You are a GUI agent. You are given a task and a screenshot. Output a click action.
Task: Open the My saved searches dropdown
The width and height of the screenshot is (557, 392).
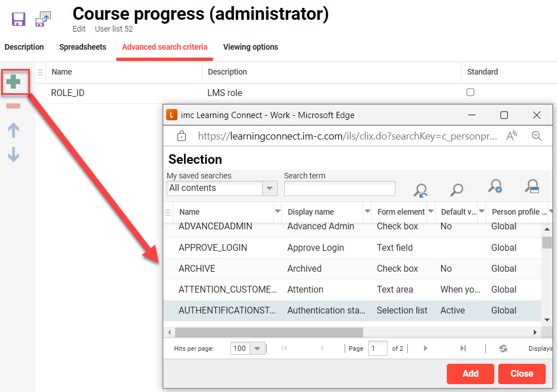270,188
